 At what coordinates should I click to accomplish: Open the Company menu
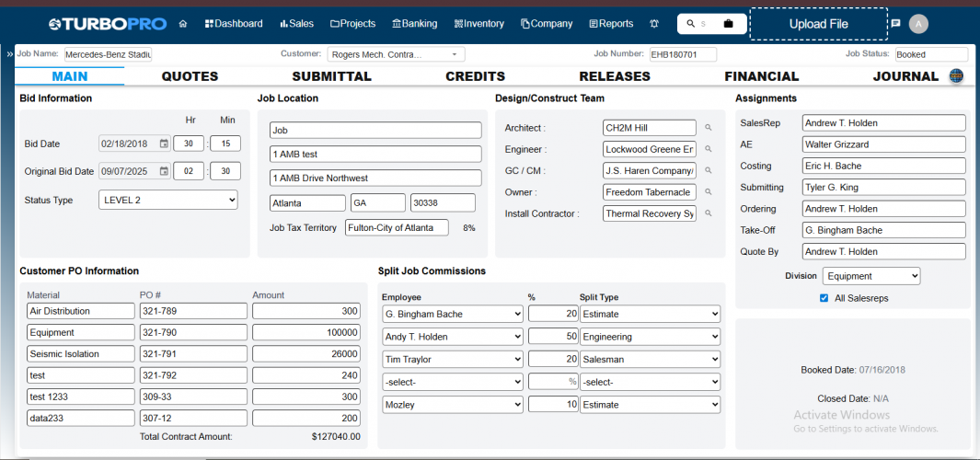coord(547,24)
